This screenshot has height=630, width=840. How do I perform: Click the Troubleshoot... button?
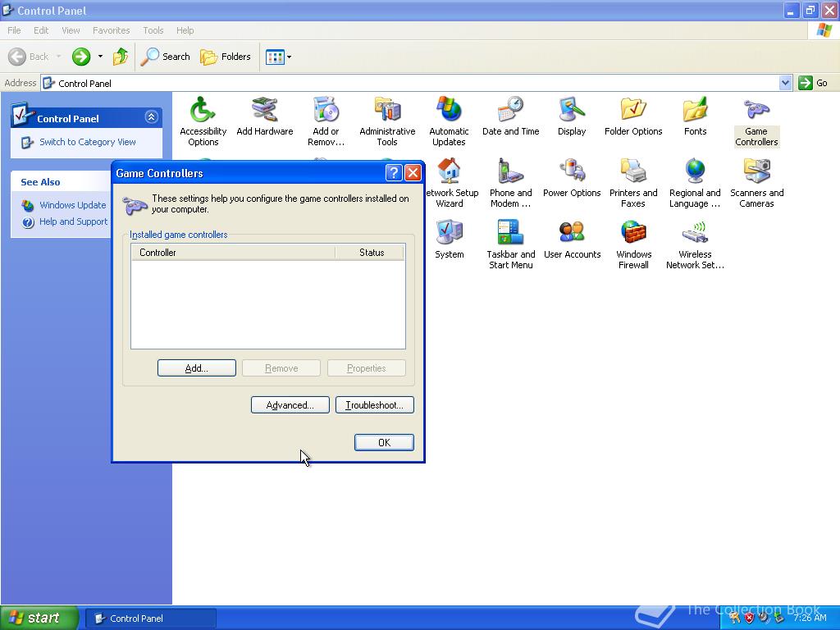374,405
